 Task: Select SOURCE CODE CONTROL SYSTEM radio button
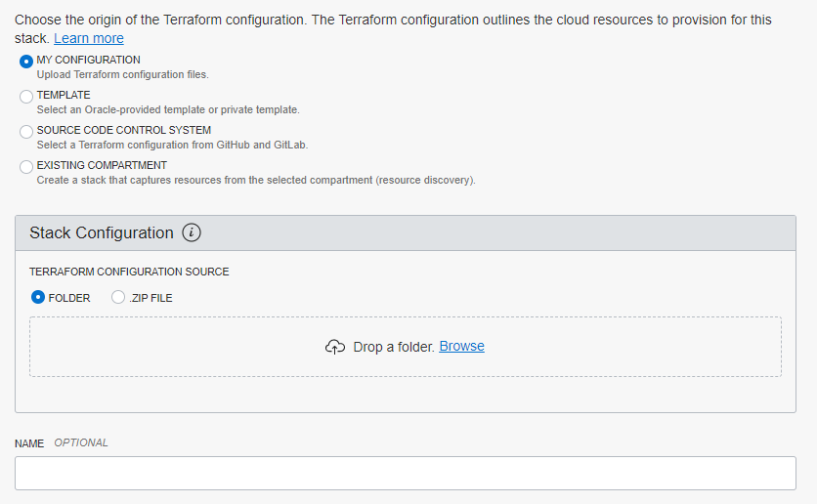[x=26, y=132]
